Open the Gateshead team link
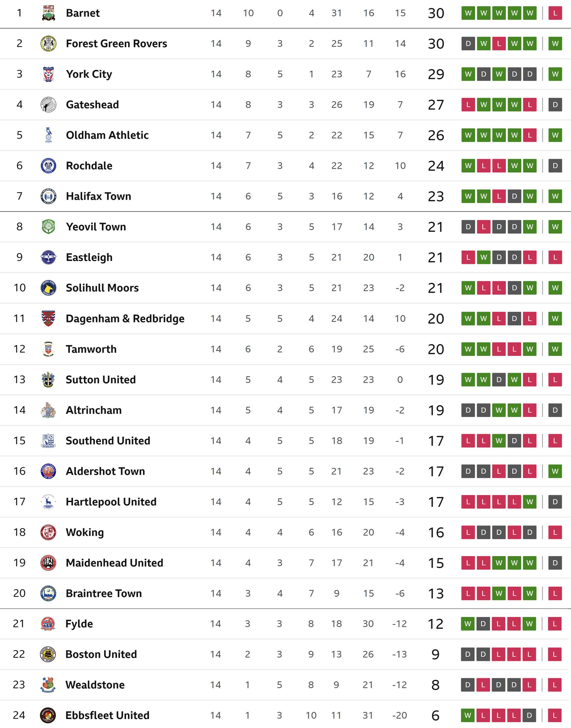This screenshot has height=728, width=571. pyautogui.click(x=92, y=105)
